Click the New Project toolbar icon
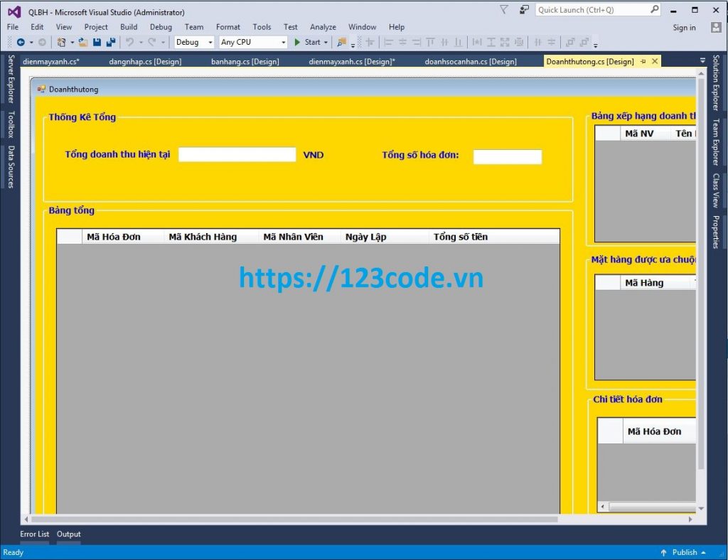 (60, 43)
